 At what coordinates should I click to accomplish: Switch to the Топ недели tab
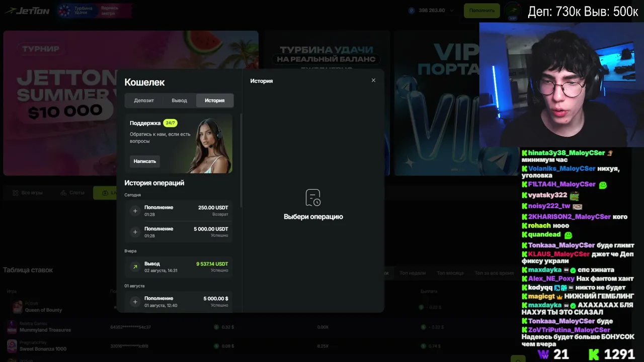[x=413, y=273]
